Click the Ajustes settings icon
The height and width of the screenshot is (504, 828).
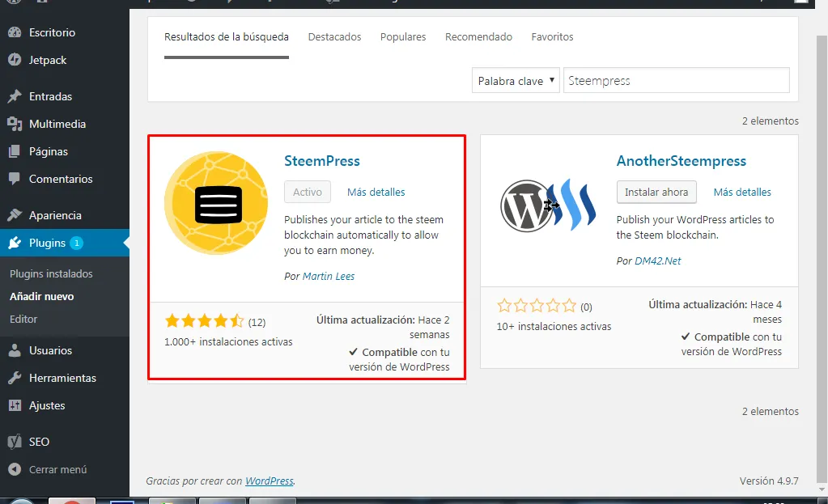pos(15,405)
